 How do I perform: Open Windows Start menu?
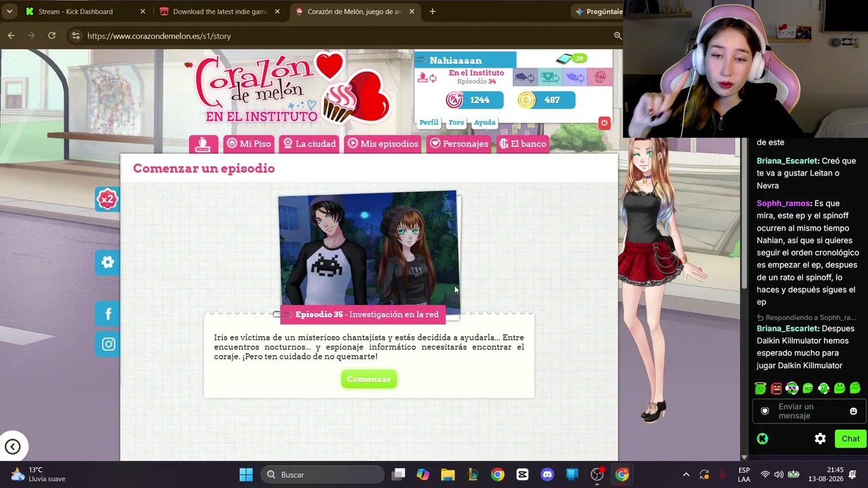click(x=246, y=474)
